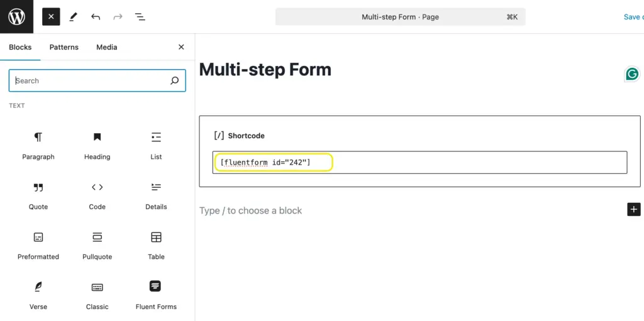This screenshot has width=644, height=321.
Task: Insert the Fluent Forms block
Action: point(156,295)
